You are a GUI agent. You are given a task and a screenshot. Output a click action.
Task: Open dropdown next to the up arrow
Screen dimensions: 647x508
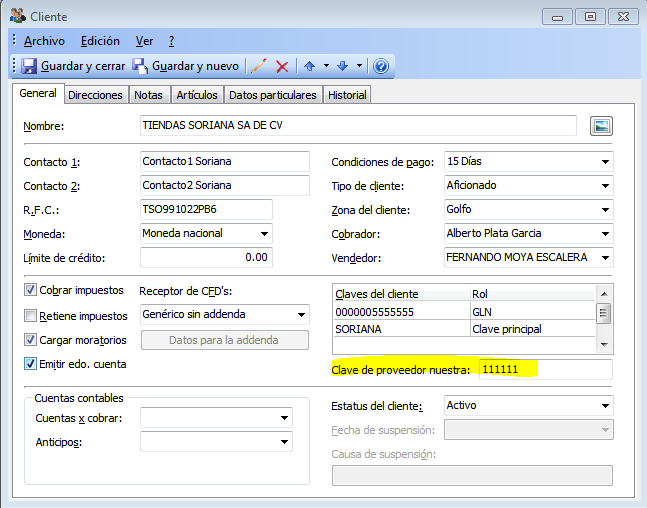coord(326,66)
